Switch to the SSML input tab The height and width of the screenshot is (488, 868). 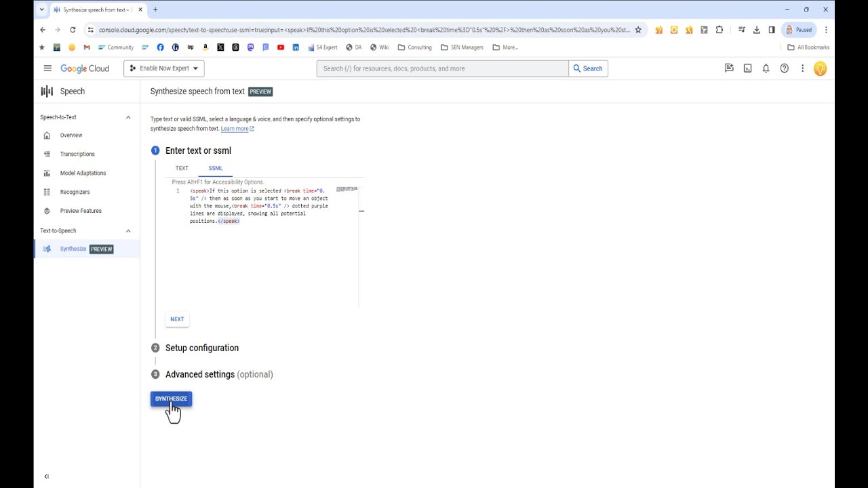215,169
